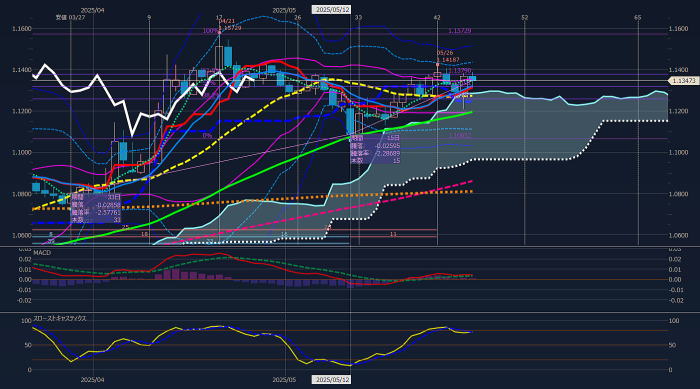Select the purple 1.15729 level label

tap(460, 31)
